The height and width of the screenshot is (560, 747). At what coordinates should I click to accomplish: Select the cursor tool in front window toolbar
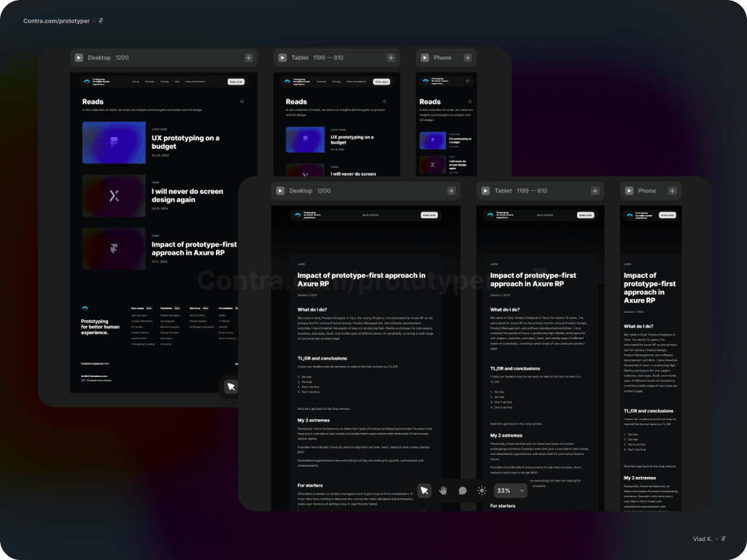[x=424, y=491]
